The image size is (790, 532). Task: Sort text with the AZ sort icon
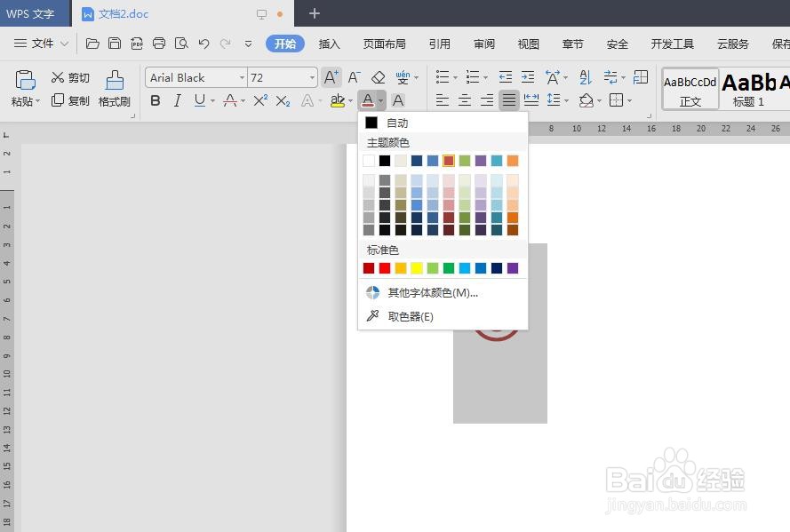pyautogui.click(x=585, y=78)
